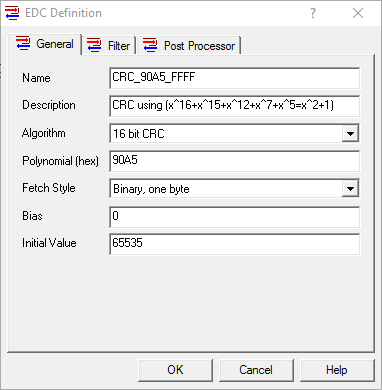Viewport: 382px width, 390px height.
Task: Click the Polynomial (hex) label
Action: (60, 161)
